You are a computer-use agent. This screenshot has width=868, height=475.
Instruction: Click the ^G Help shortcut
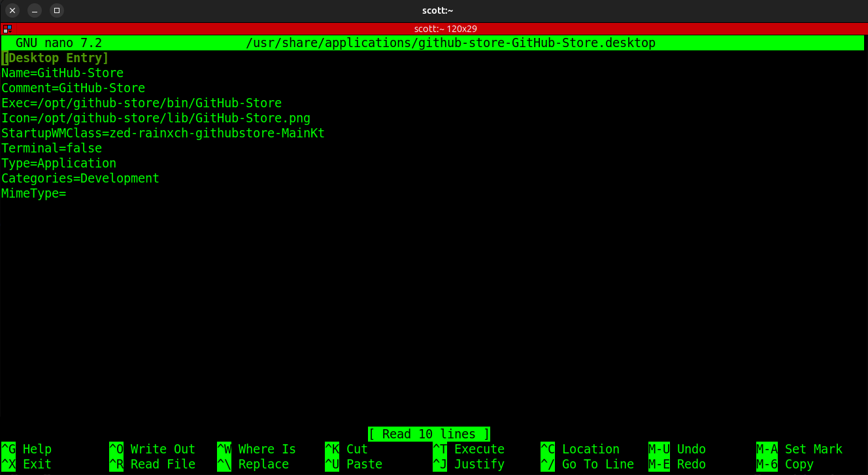(x=26, y=449)
